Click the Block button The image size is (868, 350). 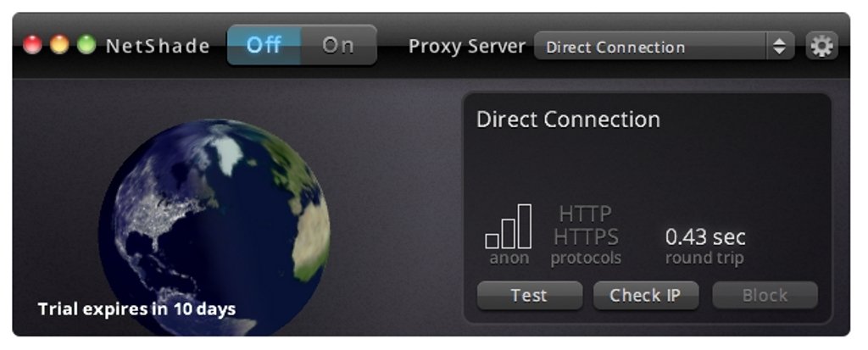tap(765, 296)
